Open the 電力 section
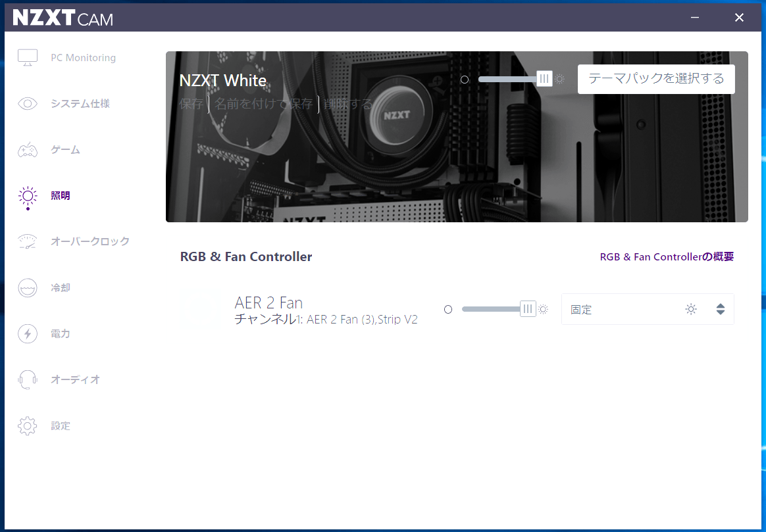 [60, 334]
